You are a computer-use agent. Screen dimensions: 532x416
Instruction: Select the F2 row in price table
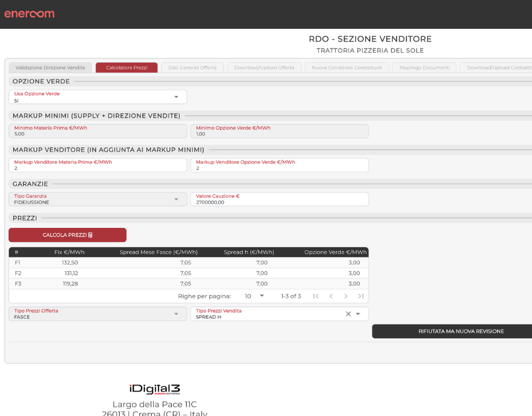click(x=188, y=273)
